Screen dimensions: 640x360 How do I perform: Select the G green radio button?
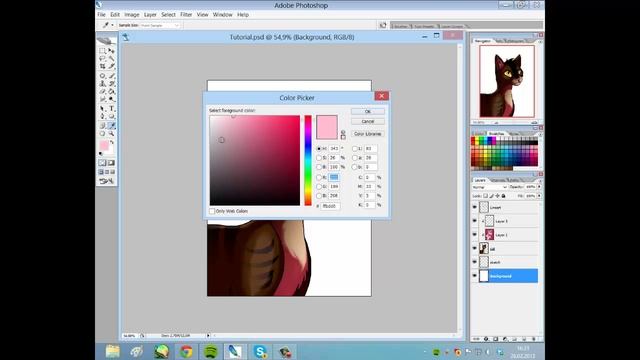click(x=319, y=187)
